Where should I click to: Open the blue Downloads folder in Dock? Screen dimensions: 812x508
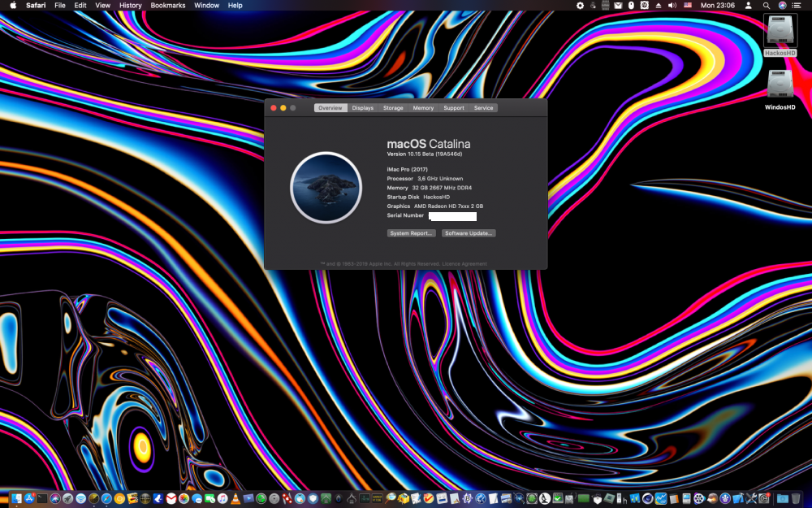[x=783, y=499]
